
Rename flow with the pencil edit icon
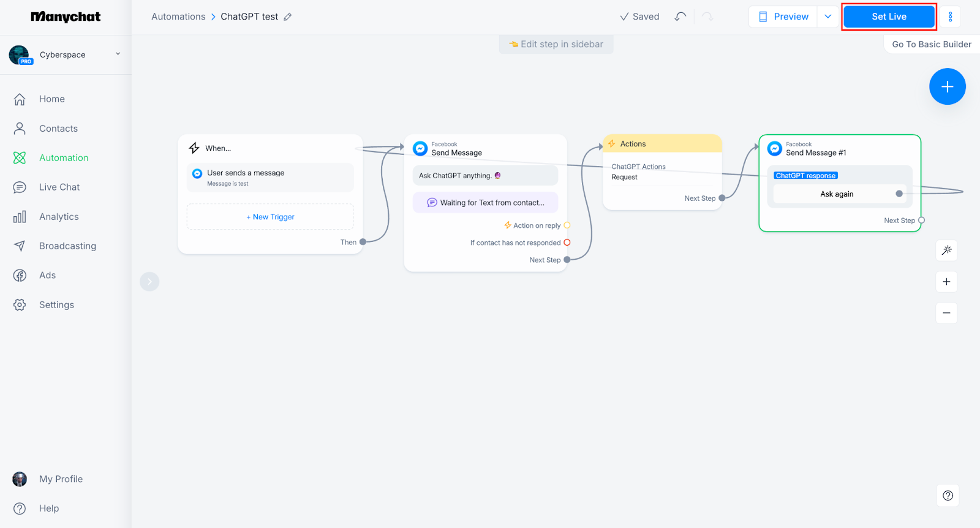click(288, 17)
